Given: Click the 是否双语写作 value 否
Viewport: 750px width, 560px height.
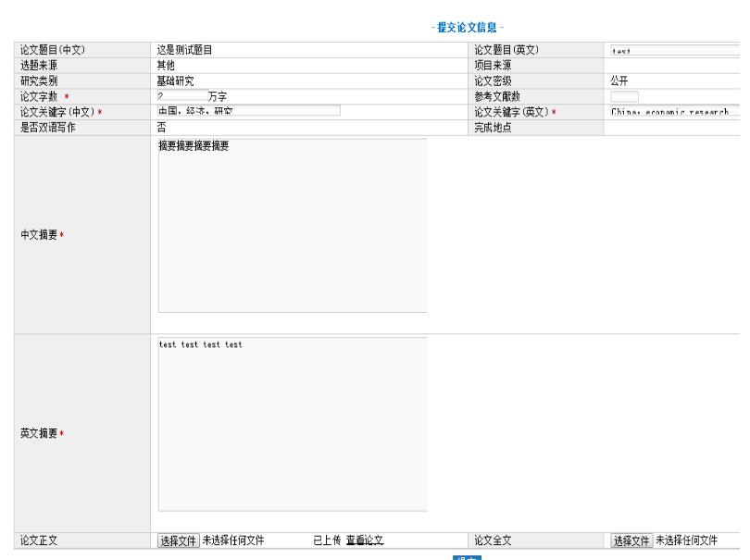Looking at the screenshot, I should point(161,127).
